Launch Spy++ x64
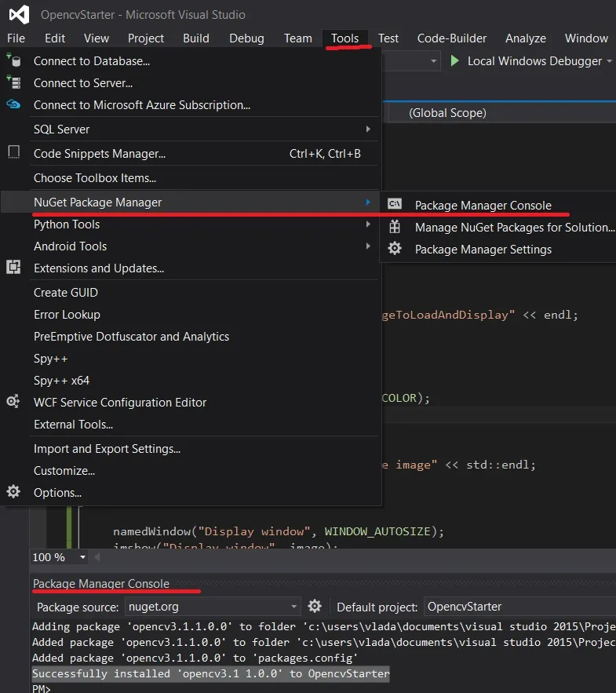The height and width of the screenshot is (693, 616). pyautogui.click(x=191, y=381)
